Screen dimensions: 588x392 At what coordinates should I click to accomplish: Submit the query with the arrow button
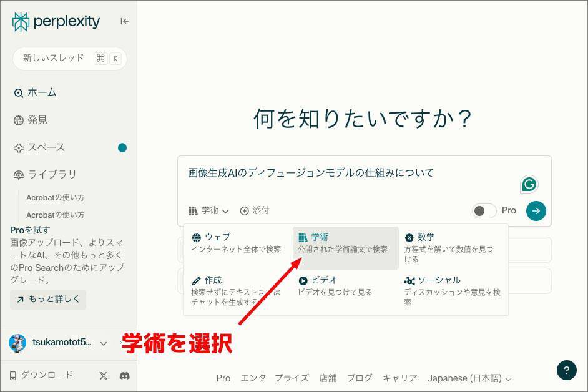[x=536, y=211]
